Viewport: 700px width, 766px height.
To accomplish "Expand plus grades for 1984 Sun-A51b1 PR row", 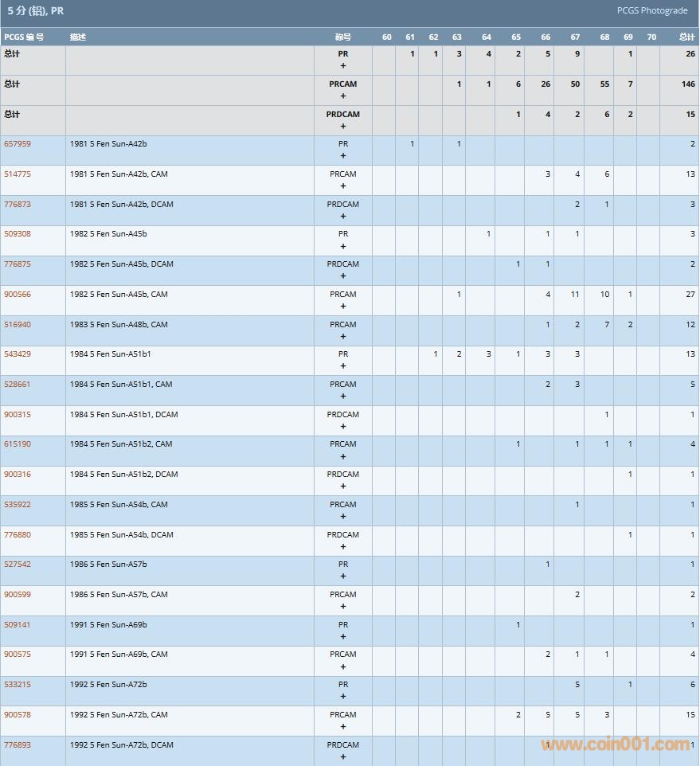I will coord(343,366).
